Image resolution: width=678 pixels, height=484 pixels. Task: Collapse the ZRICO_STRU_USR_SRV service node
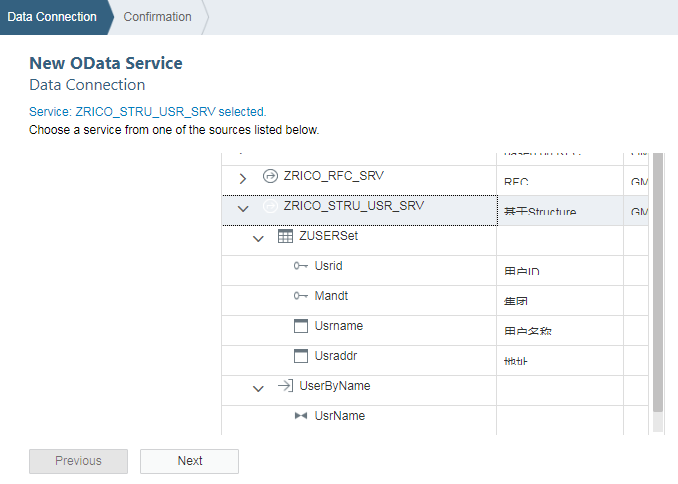point(243,208)
